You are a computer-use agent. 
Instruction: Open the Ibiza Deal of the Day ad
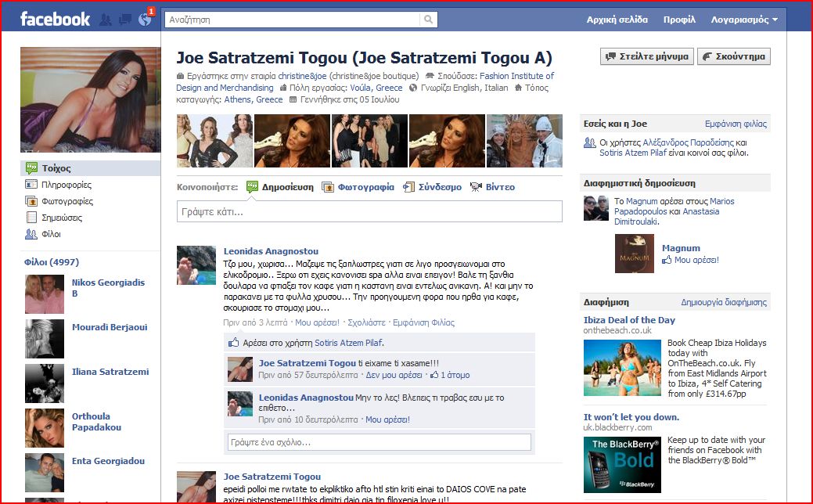click(x=629, y=320)
